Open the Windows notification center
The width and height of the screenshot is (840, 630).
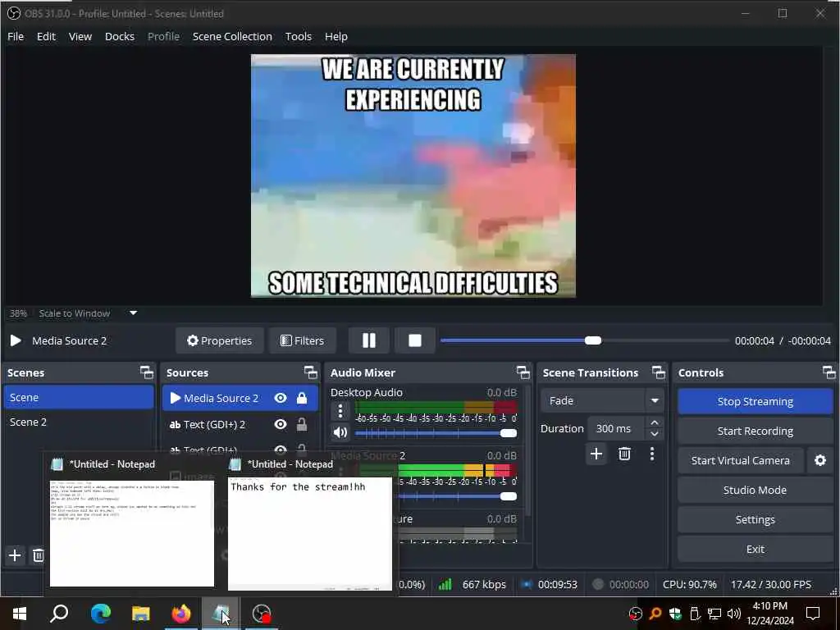(x=813, y=614)
